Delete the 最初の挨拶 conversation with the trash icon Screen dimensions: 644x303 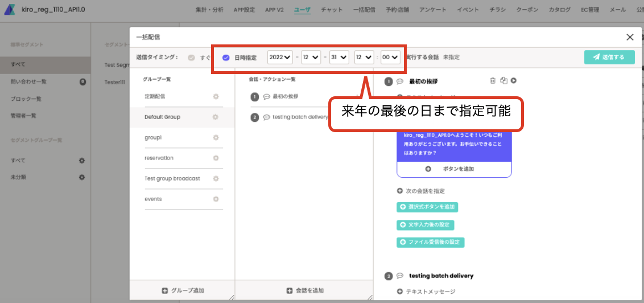493,81
